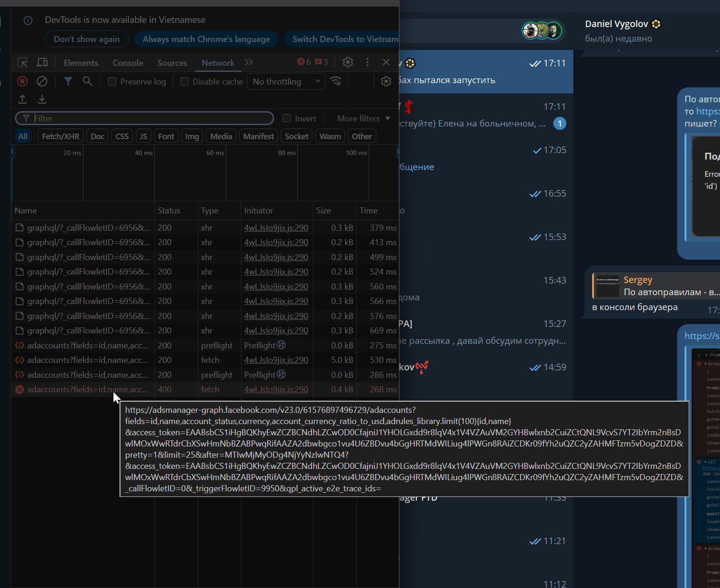The height and width of the screenshot is (588, 720).
Task: Close the DevTools panel
Action: tap(386, 62)
